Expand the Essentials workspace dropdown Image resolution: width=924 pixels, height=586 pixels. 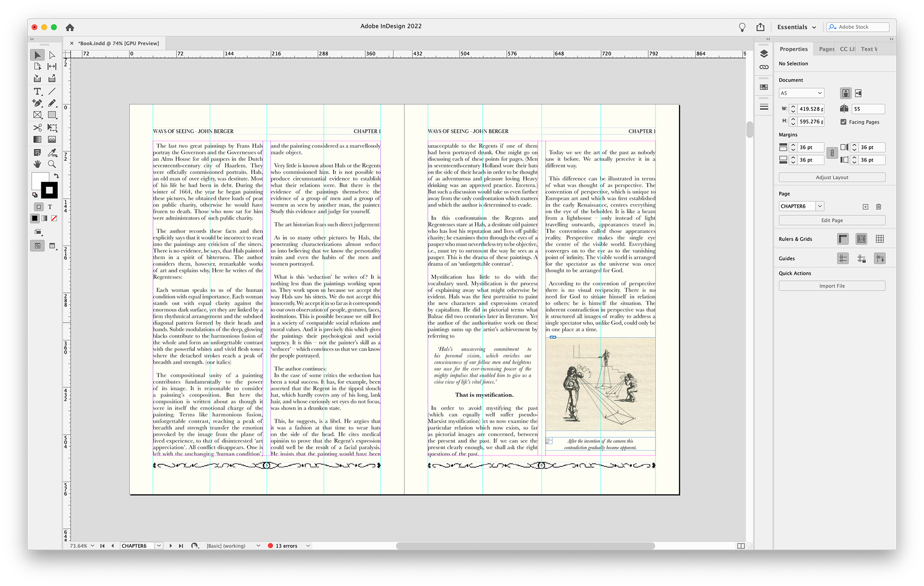pos(797,27)
